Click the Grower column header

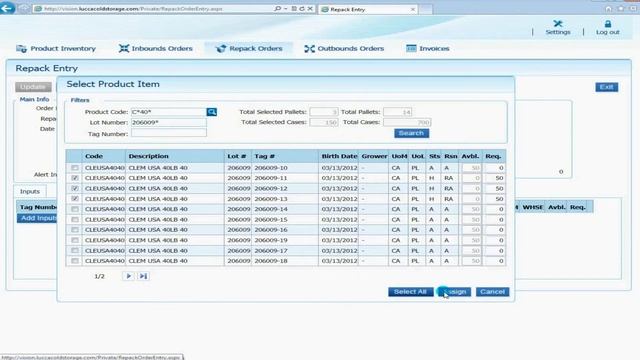point(374,156)
